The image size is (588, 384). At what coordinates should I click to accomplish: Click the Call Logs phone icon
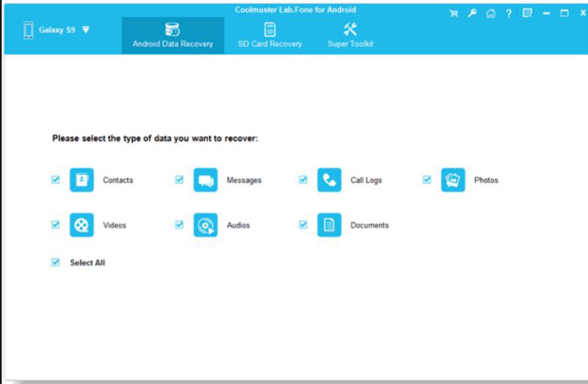[x=329, y=179]
